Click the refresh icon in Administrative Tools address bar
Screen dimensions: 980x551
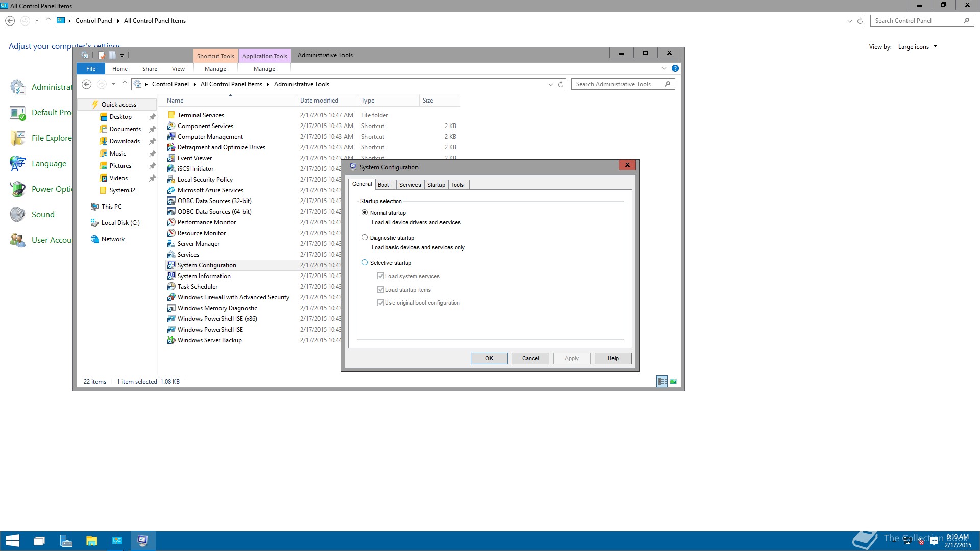(x=561, y=84)
